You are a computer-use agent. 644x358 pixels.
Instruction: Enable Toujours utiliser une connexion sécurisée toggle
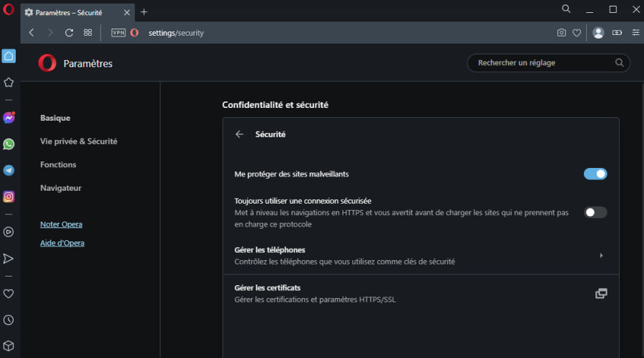pyautogui.click(x=595, y=212)
